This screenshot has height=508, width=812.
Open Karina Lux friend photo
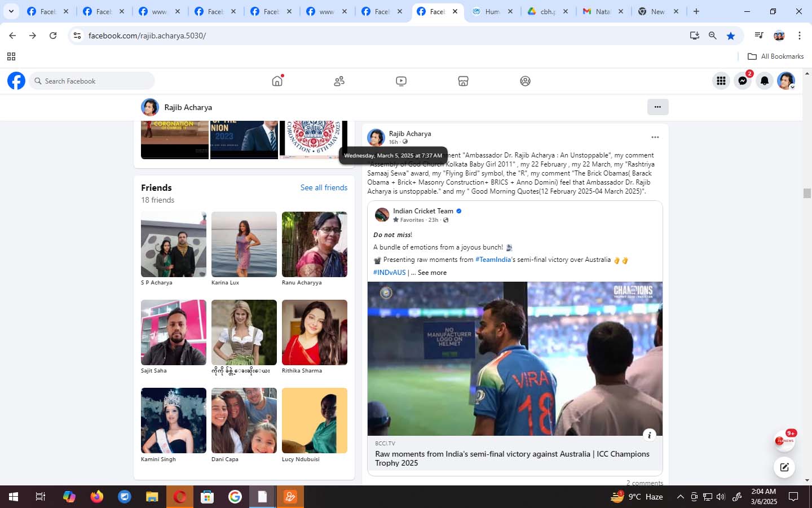pyautogui.click(x=244, y=244)
